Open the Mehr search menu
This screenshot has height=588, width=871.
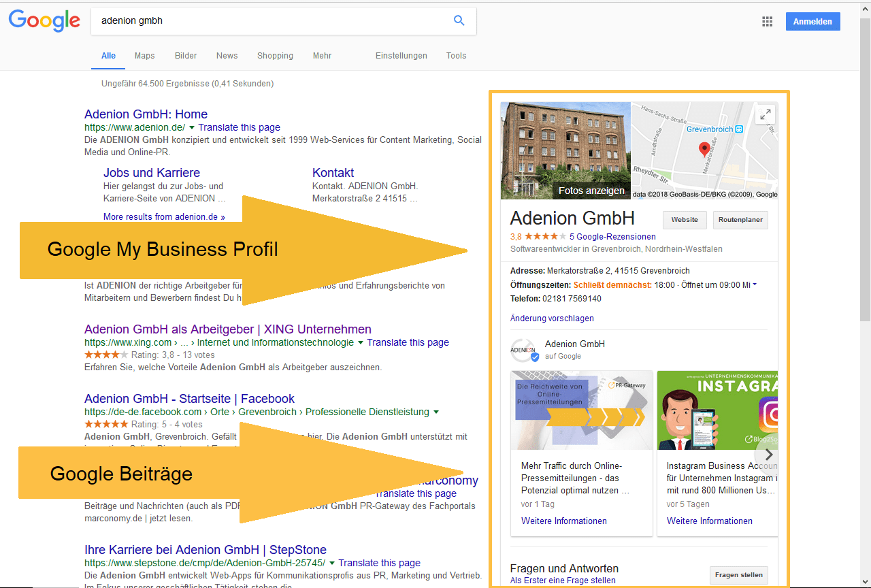click(x=322, y=56)
